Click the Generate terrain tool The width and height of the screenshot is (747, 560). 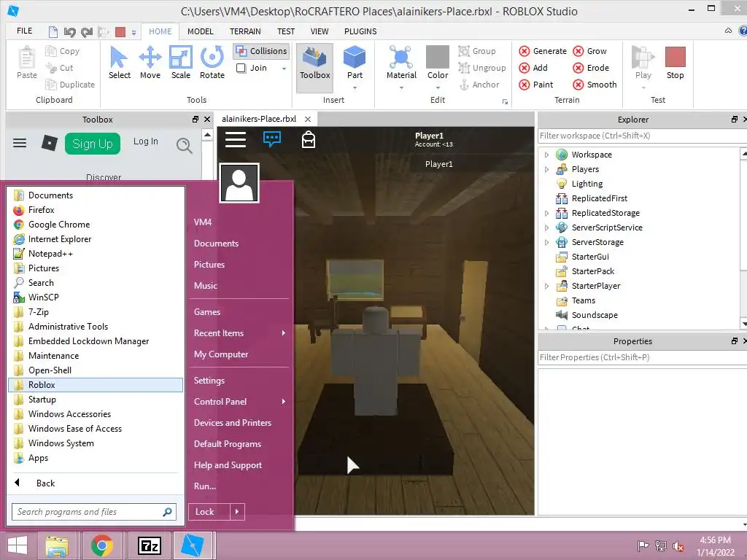tap(543, 51)
